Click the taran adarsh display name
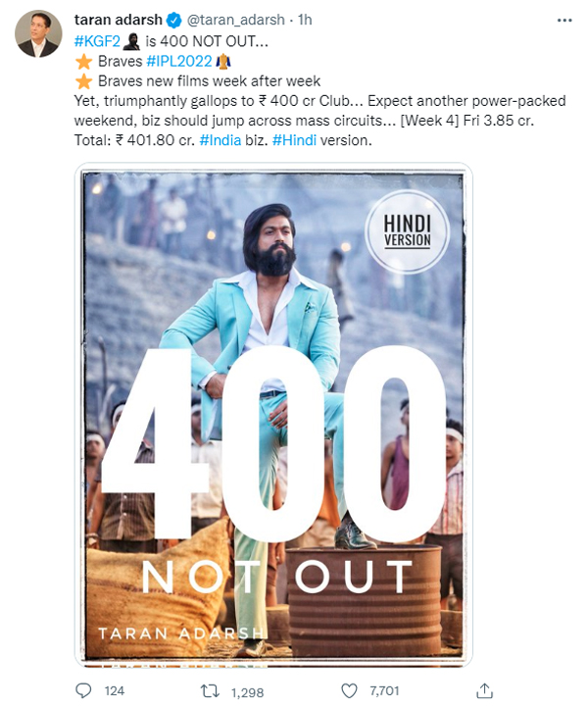 coord(119,20)
